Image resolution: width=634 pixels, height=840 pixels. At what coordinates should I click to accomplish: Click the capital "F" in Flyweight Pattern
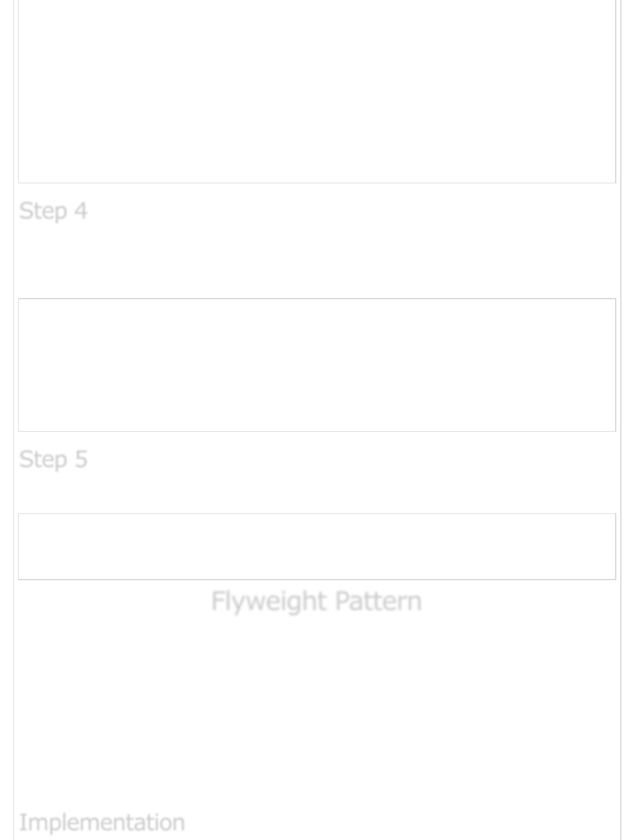click(217, 601)
